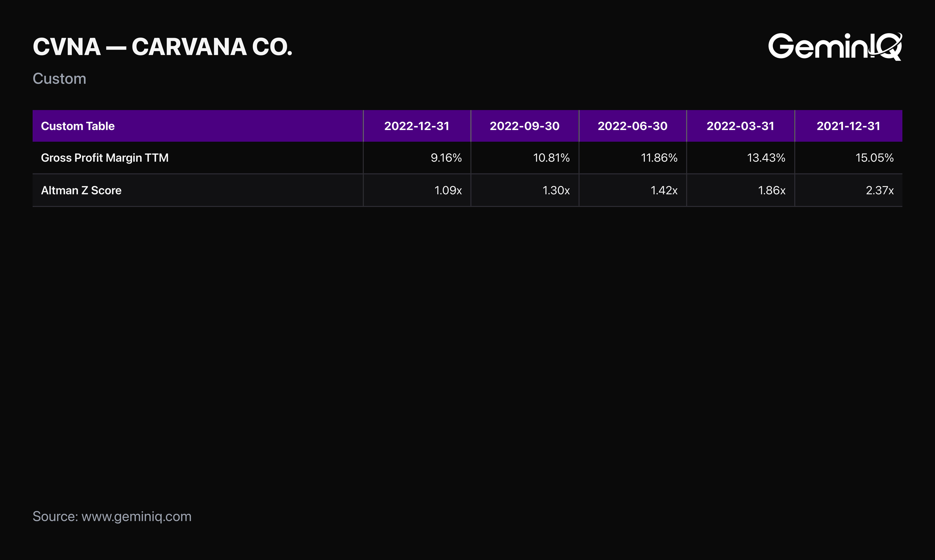Select the 2022-03-31 column header
935x560 pixels.
[x=741, y=126]
